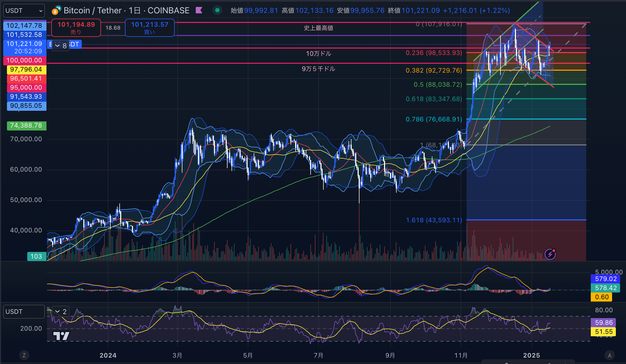The width and height of the screenshot is (626, 364).
Task: Click the 7月 time axis label
Action: point(319,355)
